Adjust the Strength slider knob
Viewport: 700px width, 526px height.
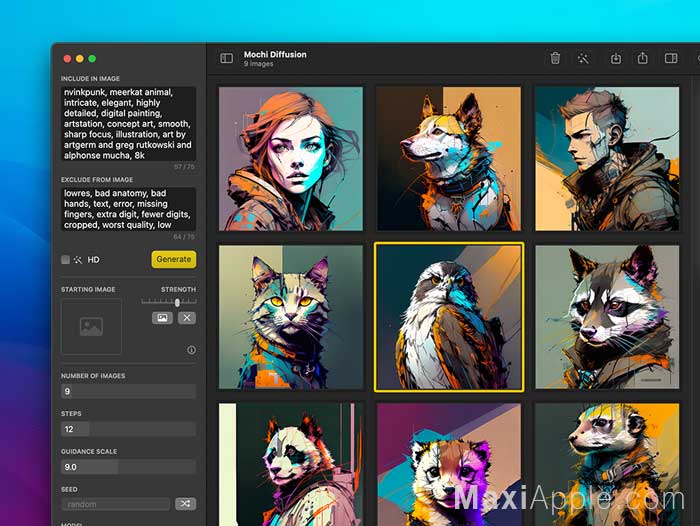[x=177, y=302]
